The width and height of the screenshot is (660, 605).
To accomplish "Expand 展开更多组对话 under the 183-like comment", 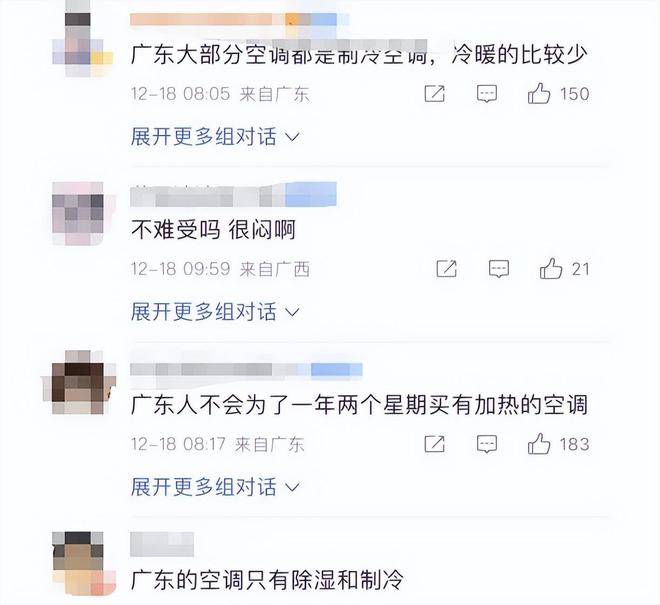I will (x=215, y=487).
